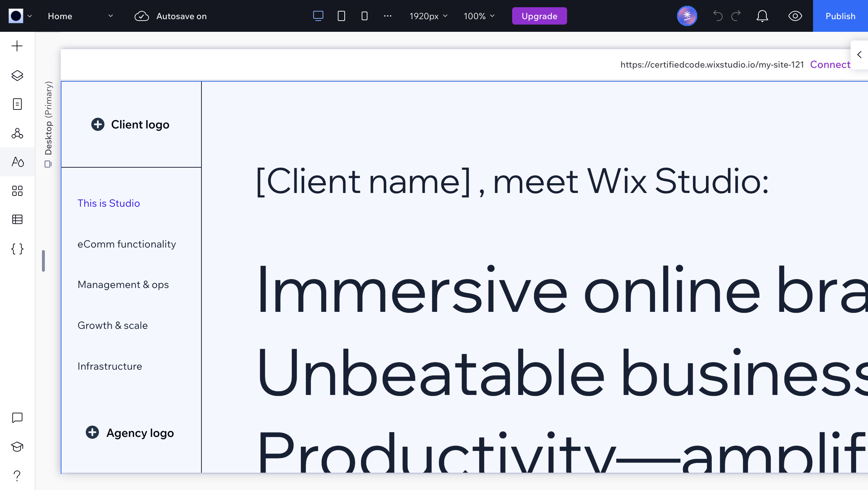Open the Site Styles typography panel

point(17,162)
